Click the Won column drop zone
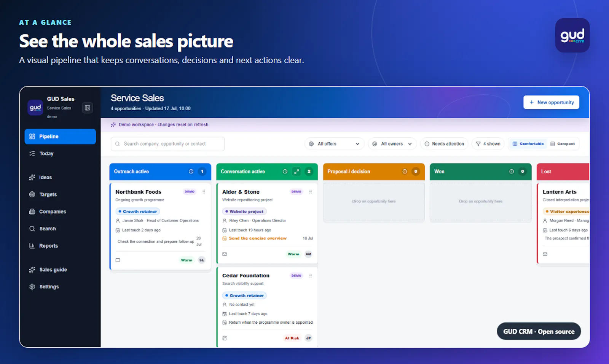 481,201
